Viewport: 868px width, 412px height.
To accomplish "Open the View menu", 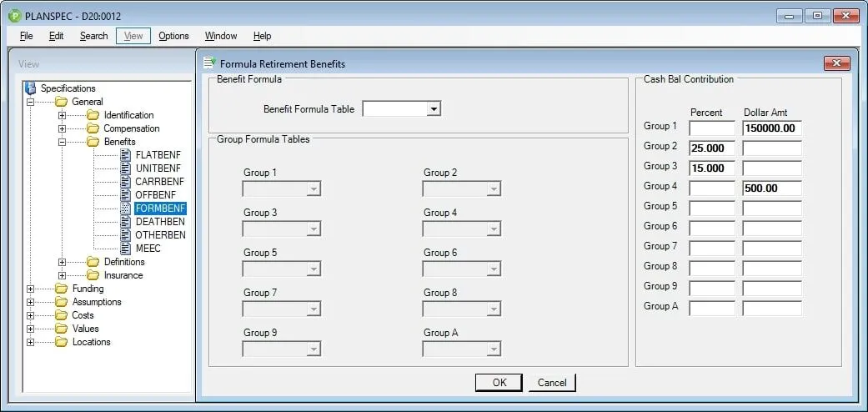I will (133, 36).
